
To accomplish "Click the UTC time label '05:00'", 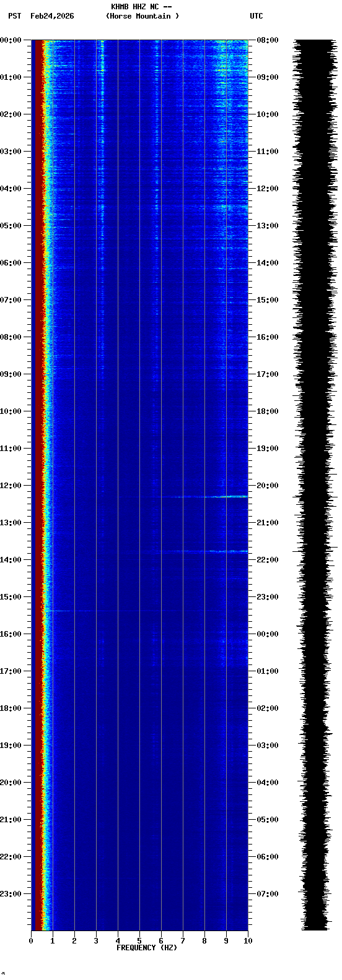I will 268,820.
